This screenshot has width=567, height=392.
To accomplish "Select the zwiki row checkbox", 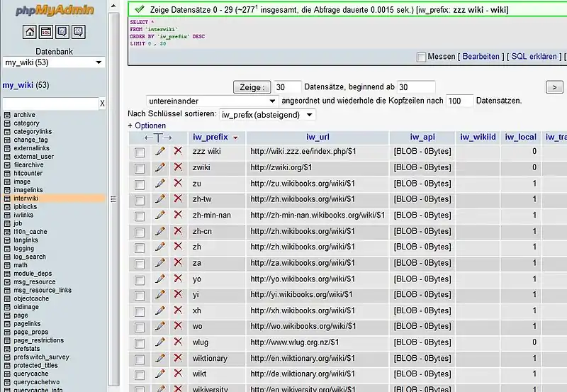I will 140,168.
